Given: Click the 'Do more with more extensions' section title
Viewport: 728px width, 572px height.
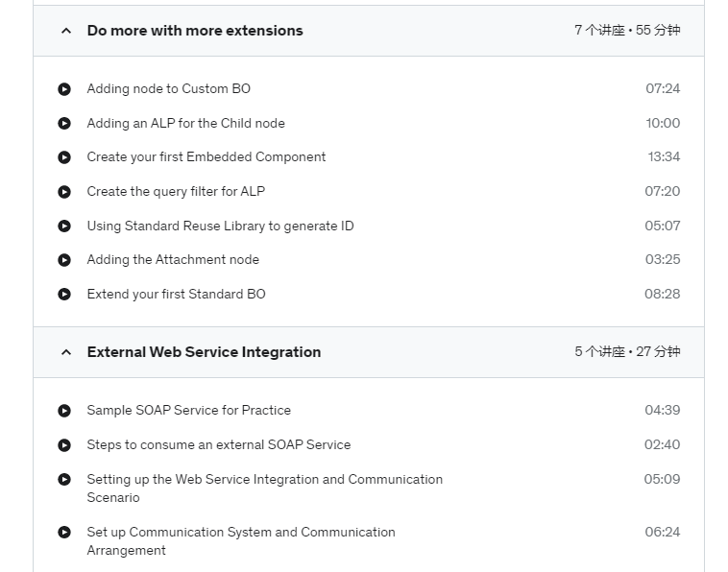Looking at the screenshot, I should coord(195,31).
